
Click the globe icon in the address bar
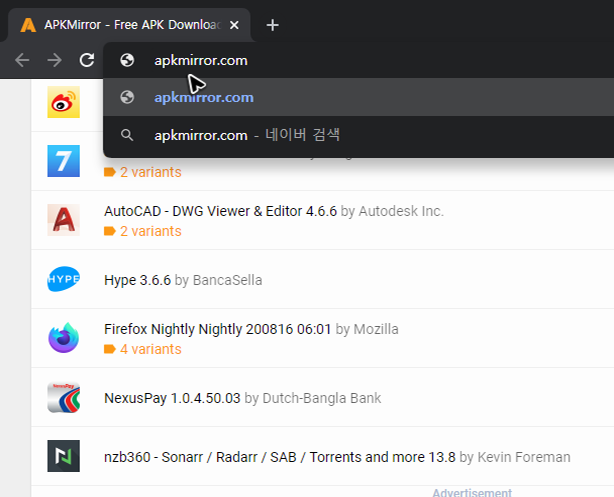click(127, 60)
